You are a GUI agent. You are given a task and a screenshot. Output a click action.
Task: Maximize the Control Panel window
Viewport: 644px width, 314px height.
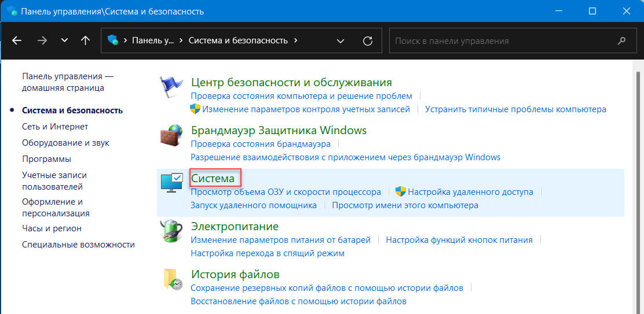[592, 11]
